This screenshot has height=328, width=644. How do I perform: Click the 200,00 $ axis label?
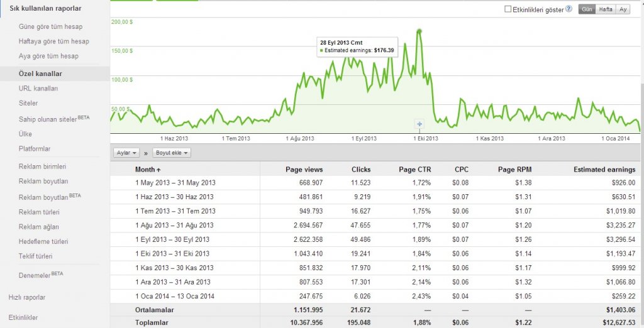click(122, 22)
